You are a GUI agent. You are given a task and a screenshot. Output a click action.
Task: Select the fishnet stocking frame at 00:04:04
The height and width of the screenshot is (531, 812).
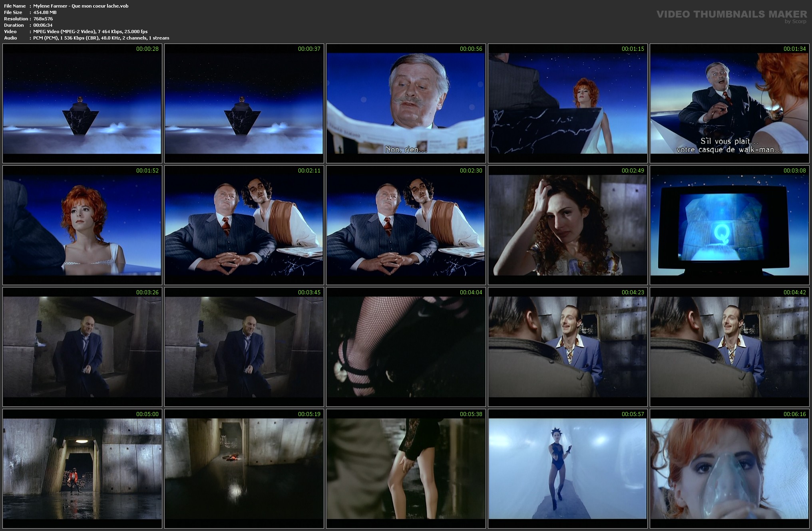tap(406, 347)
